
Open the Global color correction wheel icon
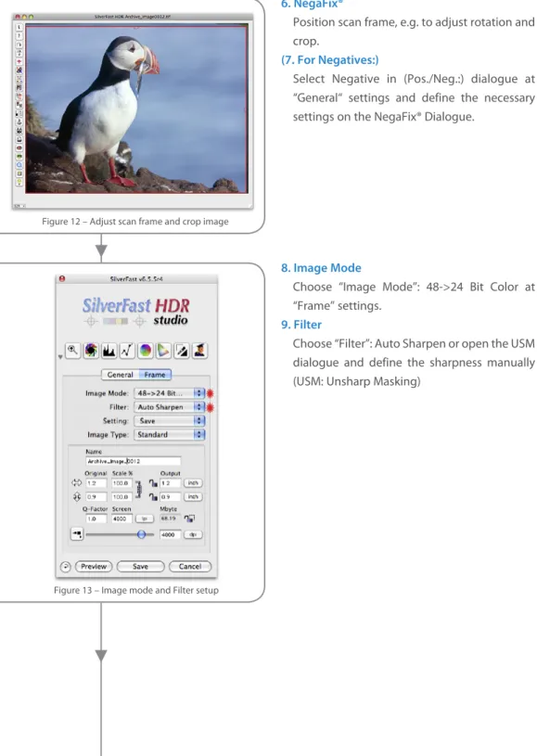point(145,351)
